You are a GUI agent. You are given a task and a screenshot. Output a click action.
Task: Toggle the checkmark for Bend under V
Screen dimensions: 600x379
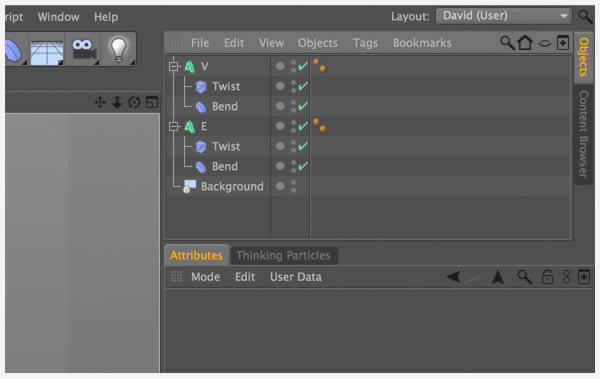[x=303, y=106]
